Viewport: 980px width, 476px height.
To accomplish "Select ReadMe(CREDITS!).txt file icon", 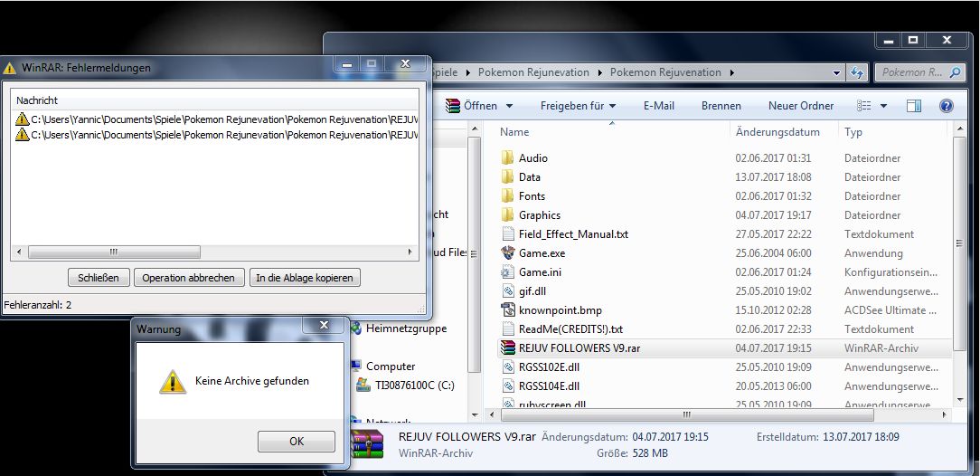I will click(x=507, y=329).
